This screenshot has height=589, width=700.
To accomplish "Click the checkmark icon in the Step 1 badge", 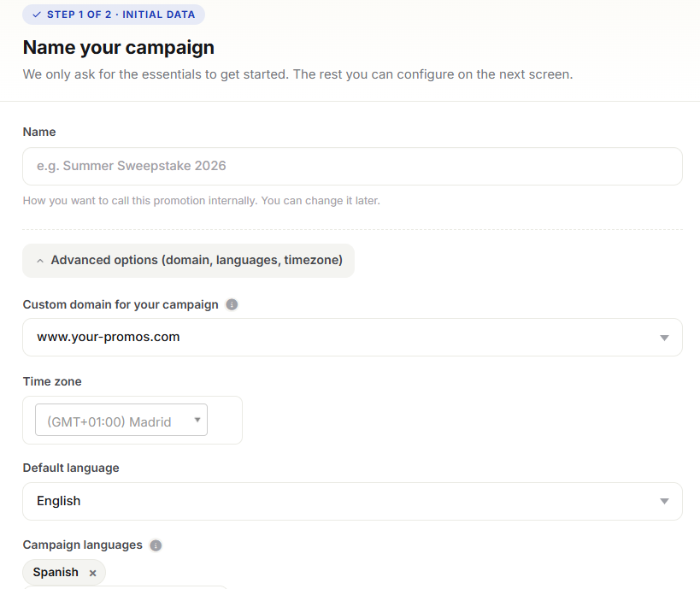I will point(37,15).
